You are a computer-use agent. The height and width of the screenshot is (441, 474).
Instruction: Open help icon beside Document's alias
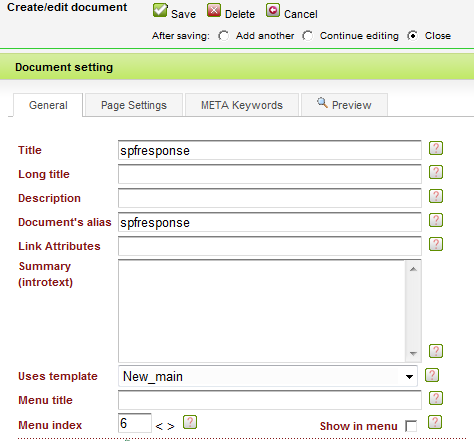click(436, 220)
